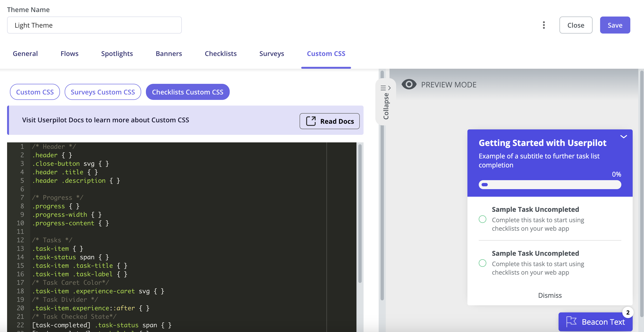This screenshot has width=644, height=332.
Task: Click the '/* Progress */' comment line
Action: [58, 197]
